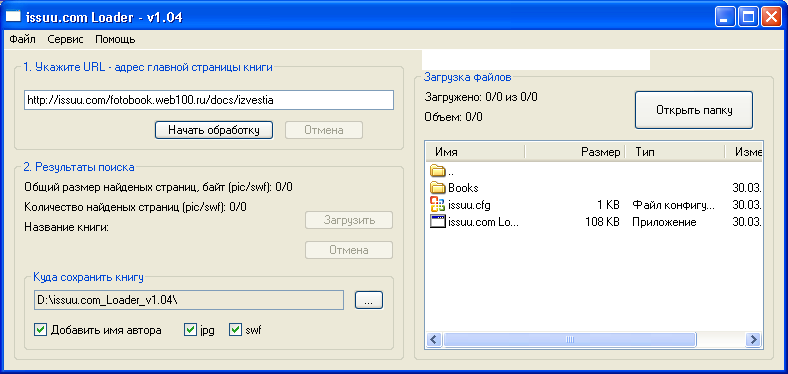Minimize the issuu.com Loader window

pyautogui.click(x=725, y=17)
